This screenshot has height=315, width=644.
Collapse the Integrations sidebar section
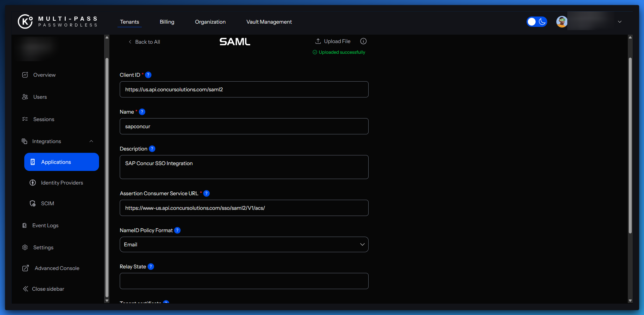coord(91,141)
